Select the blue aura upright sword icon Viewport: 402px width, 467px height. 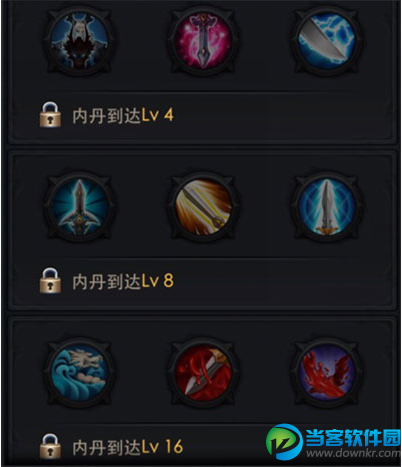point(327,206)
